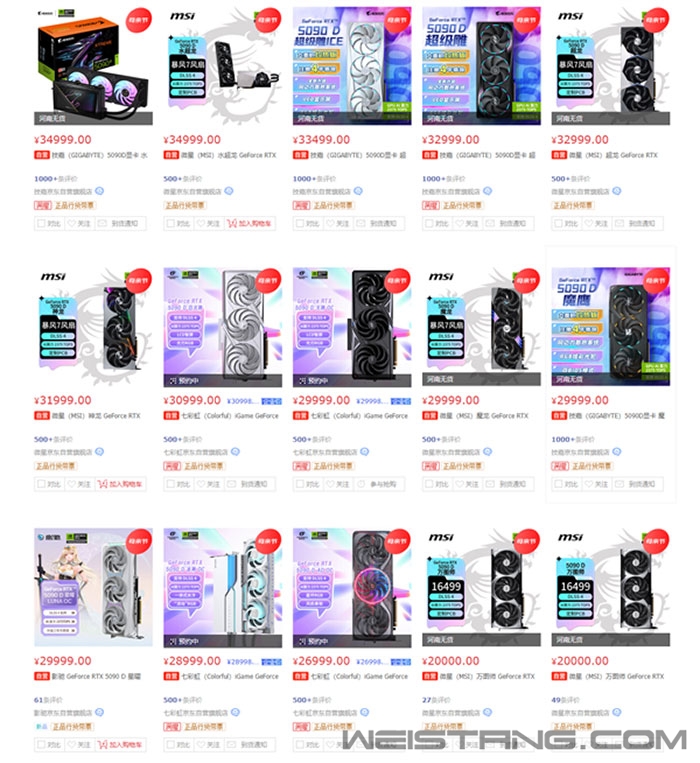The height and width of the screenshot is (763, 700).
Task: Tick the compare checkbox under MSI ¥31999 card
Action: click(x=41, y=484)
